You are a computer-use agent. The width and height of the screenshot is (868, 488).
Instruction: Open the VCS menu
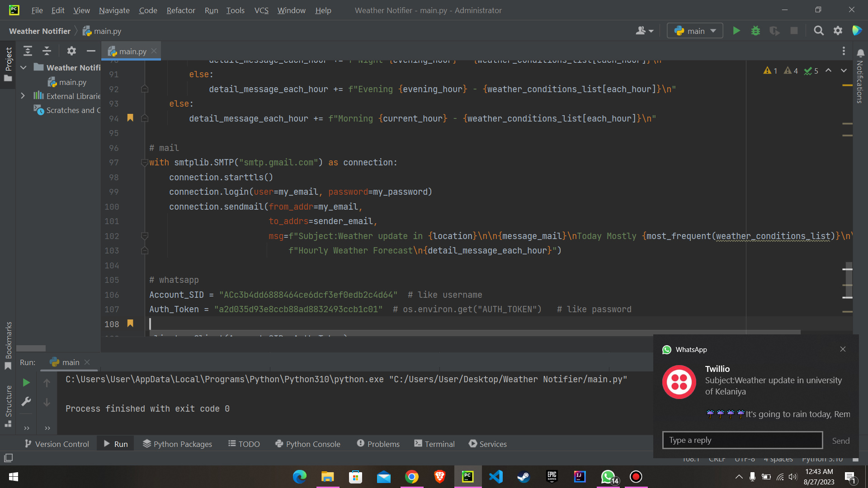pyautogui.click(x=261, y=10)
